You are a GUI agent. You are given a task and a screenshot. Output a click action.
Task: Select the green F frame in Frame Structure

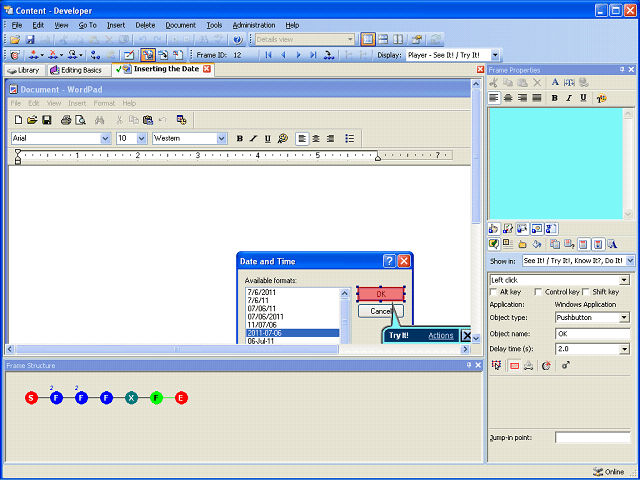coord(156,398)
